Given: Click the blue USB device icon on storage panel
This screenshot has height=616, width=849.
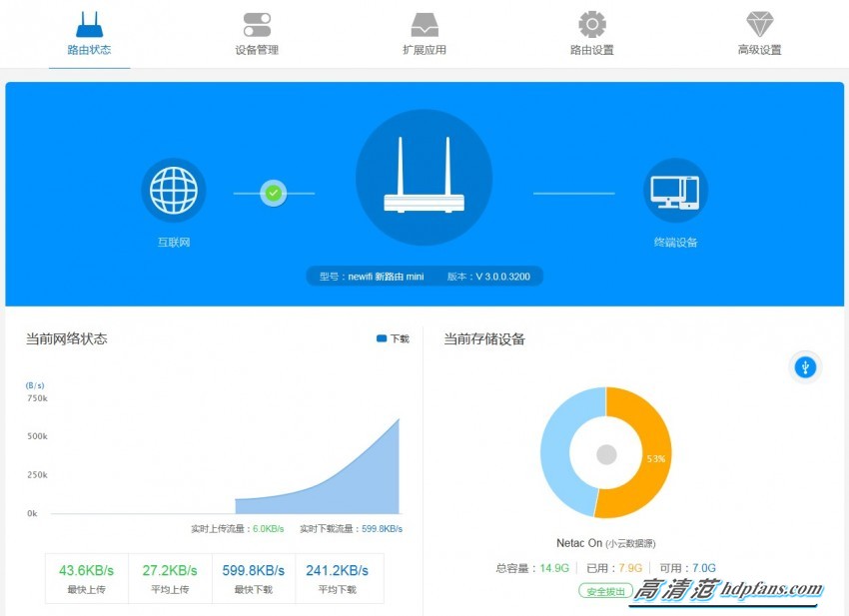Looking at the screenshot, I should [x=805, y=367].
